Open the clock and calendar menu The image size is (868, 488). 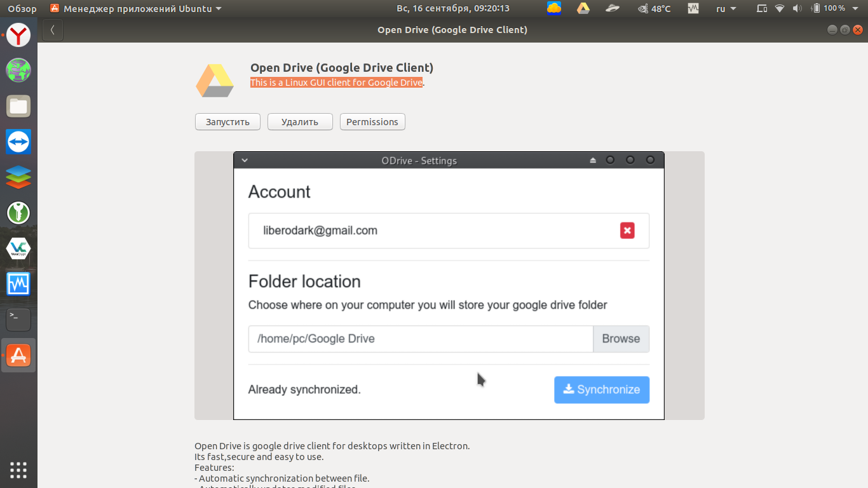[x=453, y=8]
